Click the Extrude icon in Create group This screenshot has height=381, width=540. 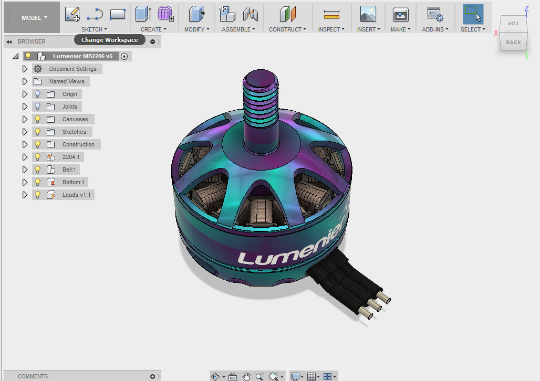(x=143, y=14)
